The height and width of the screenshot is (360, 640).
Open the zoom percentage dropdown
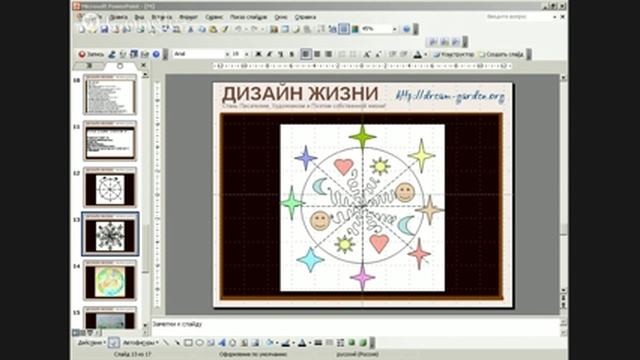click(394, 29)
